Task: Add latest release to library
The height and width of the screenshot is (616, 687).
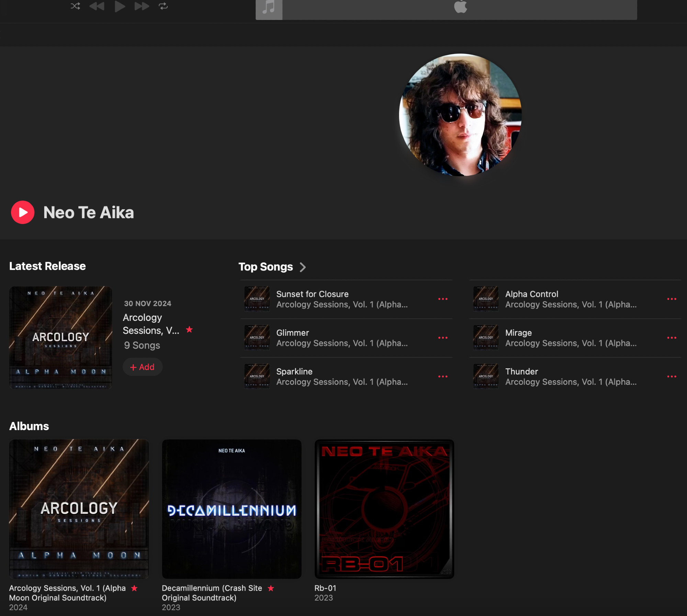Action: (143, 367)
